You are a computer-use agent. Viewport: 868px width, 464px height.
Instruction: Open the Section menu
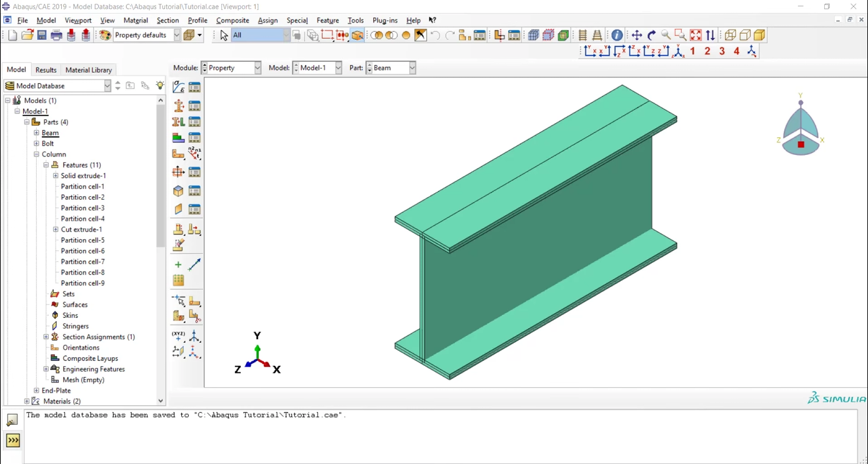pos(167,21)
